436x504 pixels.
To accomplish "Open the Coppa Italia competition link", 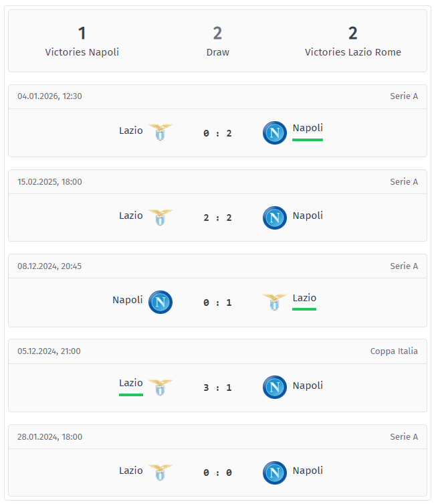I will [394, 351].
